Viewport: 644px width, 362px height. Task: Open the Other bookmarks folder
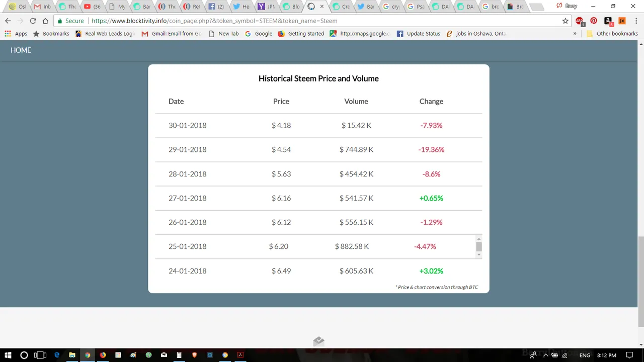click(x=612, y=34)
